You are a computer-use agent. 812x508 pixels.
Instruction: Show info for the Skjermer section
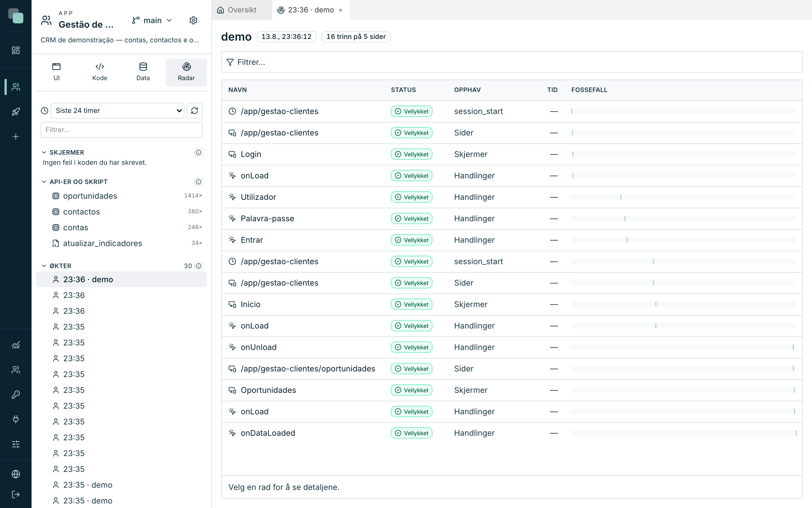coord(199,152)
